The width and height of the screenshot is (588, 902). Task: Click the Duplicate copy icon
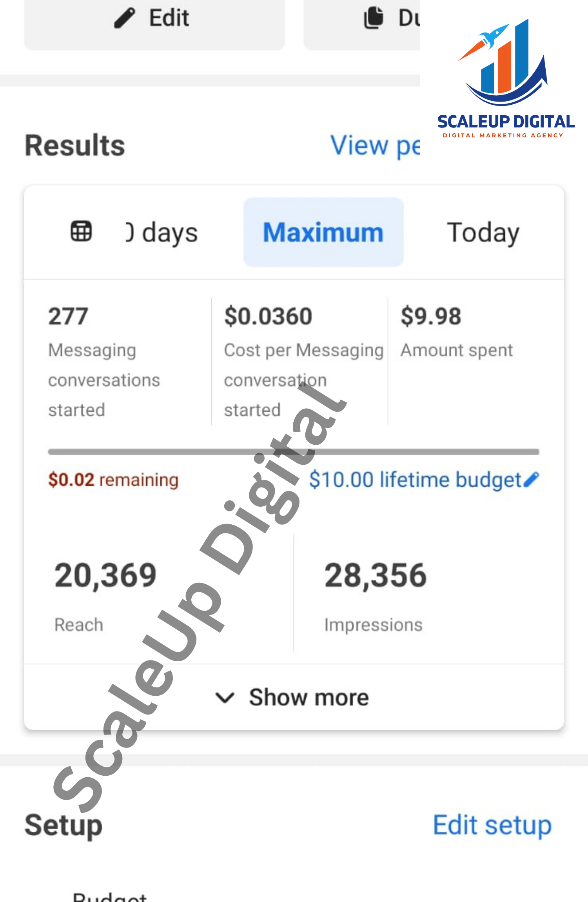click(374, 18)
